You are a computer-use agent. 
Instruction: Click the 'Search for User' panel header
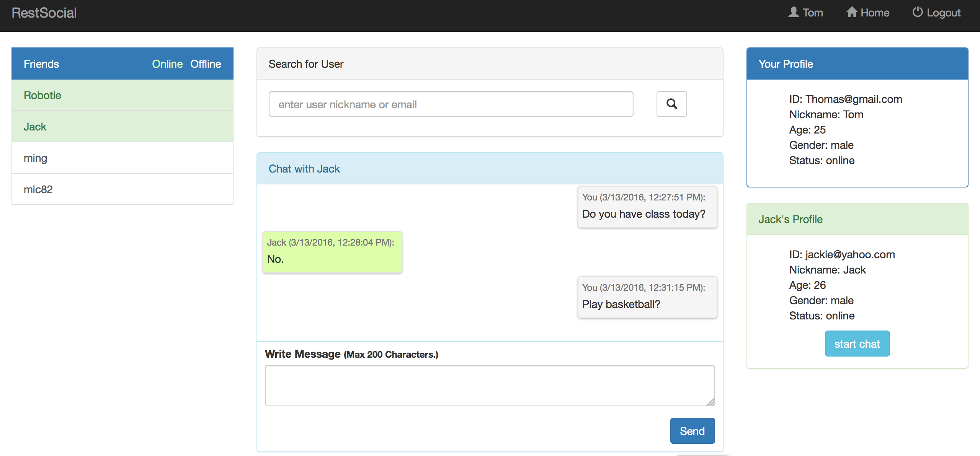coord(490,64)
